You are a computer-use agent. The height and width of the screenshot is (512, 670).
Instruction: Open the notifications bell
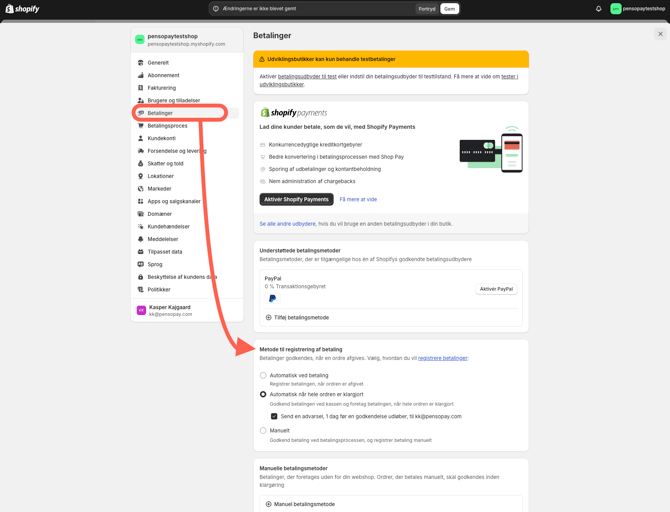click(598, 9)
